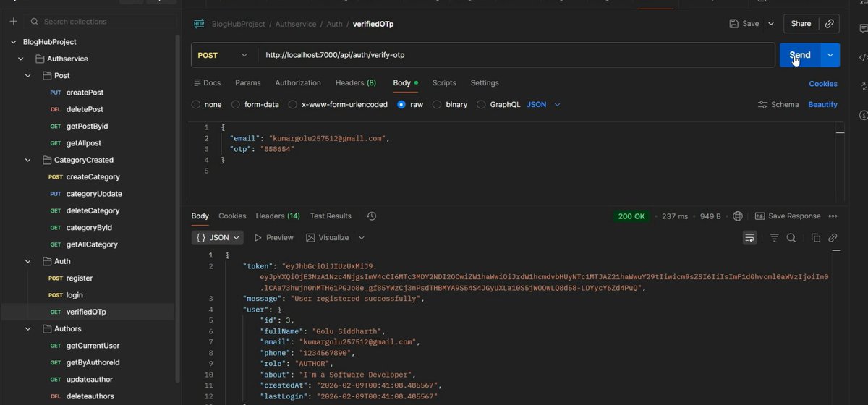This screenshot has height=405, width=868.
Task: Click the search magnifier in collections search
Action: [x=34, y=22]
